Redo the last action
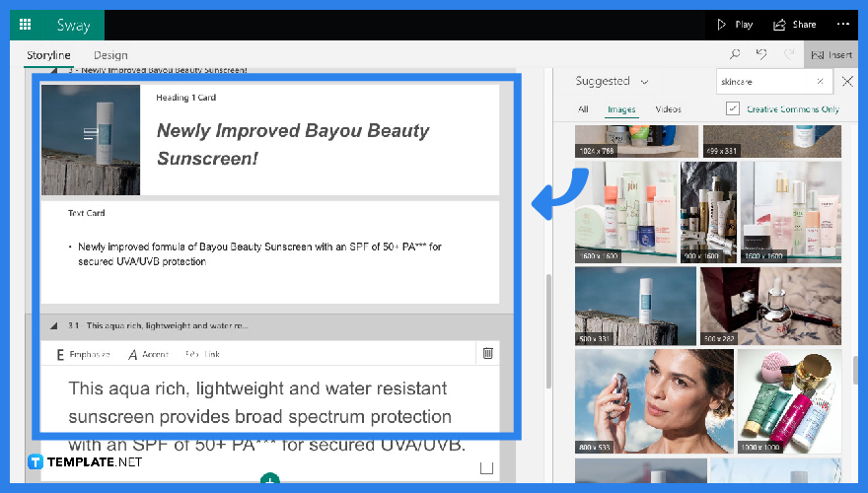 pos(789,54)
